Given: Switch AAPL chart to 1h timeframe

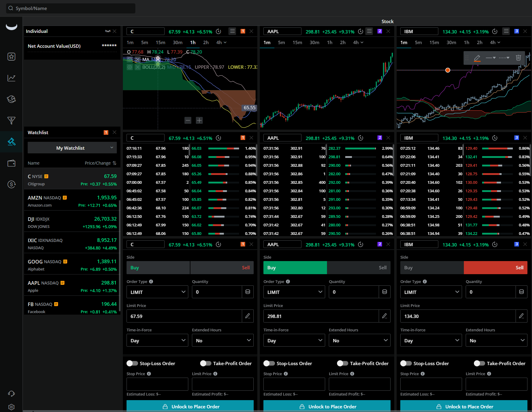Looking at the screenshot, I should [330, 42].
